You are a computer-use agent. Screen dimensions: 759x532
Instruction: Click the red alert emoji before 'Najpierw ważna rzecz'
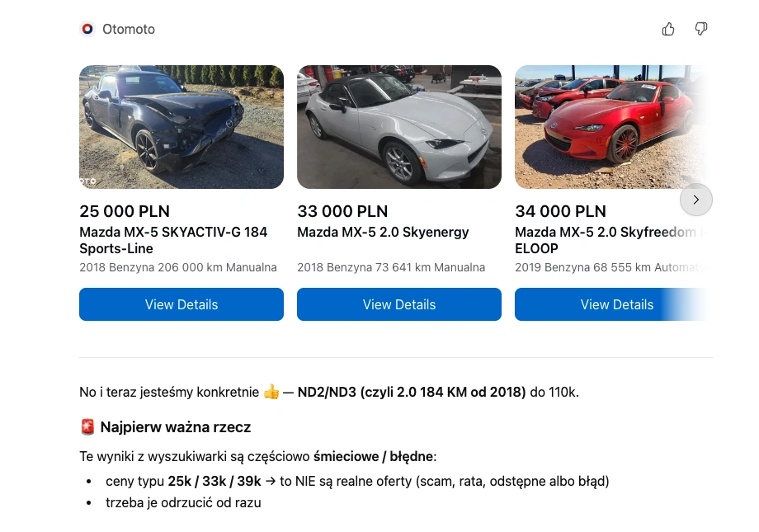[x=87, y=426]
